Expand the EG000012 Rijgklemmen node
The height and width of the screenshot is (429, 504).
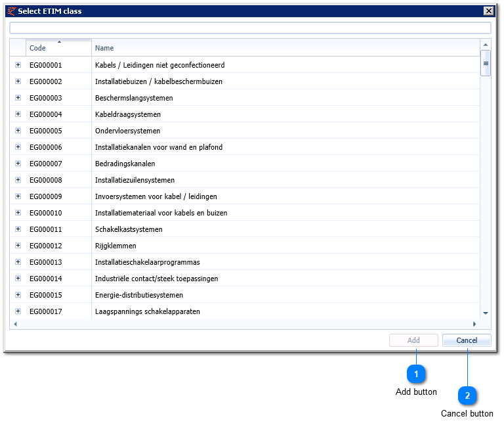[18, 245]
